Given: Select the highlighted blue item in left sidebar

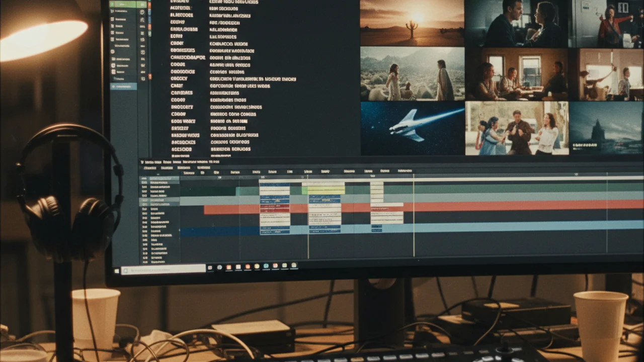Looking at the screenshot, I should tap(123, 86).
